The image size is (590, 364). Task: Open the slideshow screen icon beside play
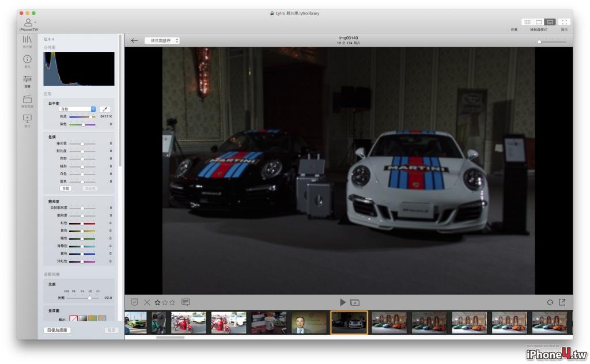click(355, 302)
